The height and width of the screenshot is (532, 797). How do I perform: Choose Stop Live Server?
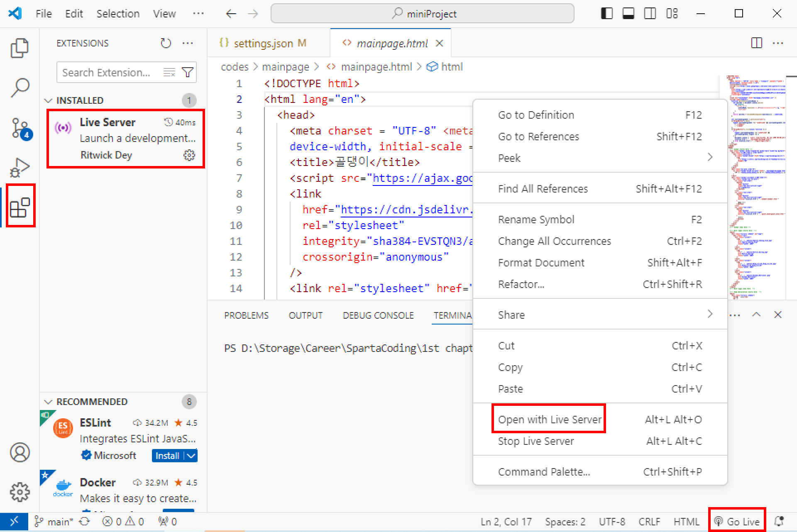point(600,441)
